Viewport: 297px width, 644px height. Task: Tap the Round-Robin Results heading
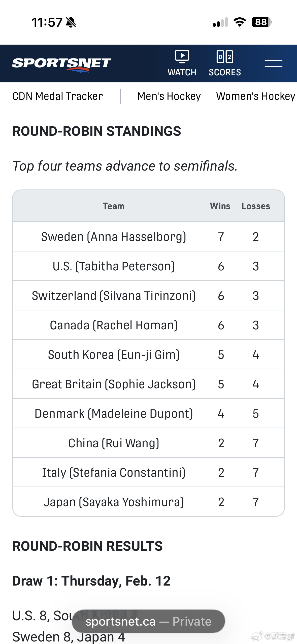(x=87, y=546)
